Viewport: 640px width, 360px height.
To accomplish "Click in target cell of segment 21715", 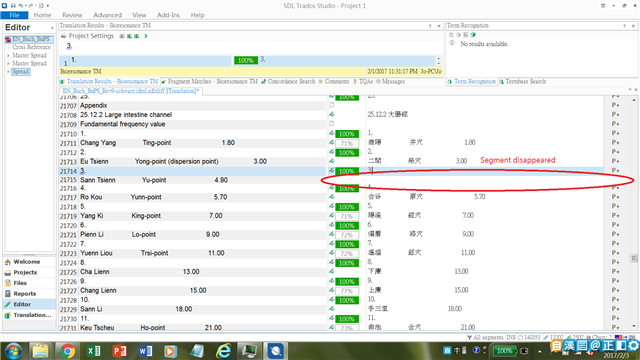I will point(486,180).
